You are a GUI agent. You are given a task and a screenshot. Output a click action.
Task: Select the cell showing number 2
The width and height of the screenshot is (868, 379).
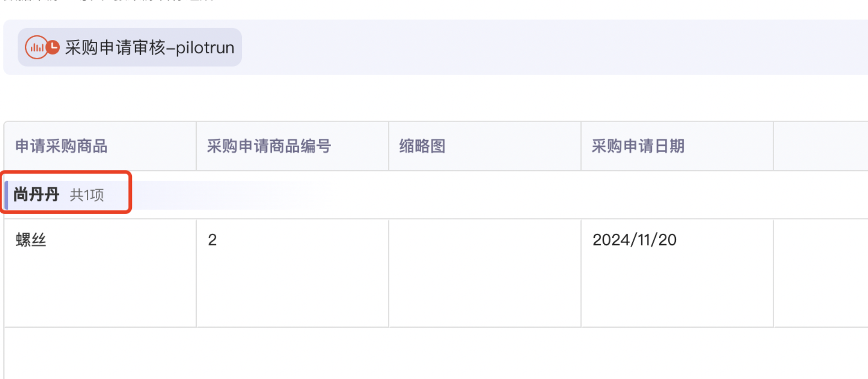tap(293, 273)
